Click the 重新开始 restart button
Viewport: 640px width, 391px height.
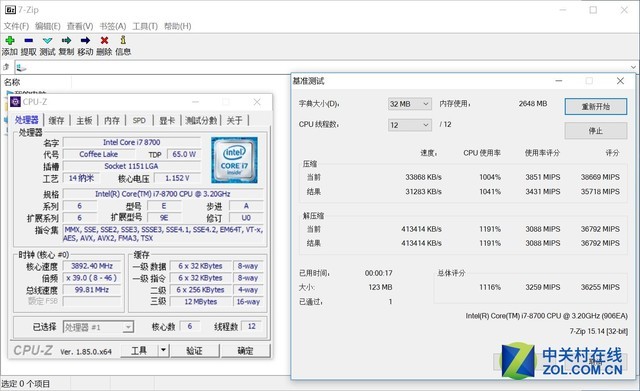pyautogui.click(x=596, y=107)
